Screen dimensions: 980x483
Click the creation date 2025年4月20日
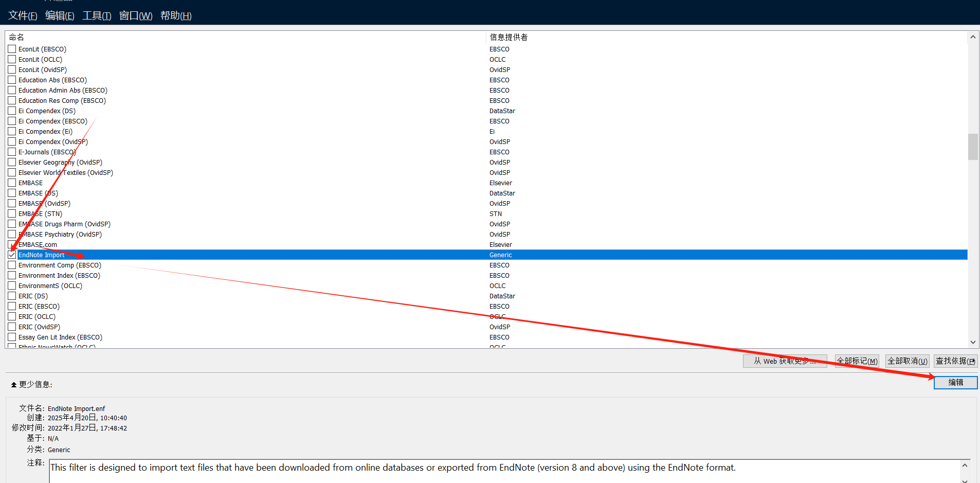pyautogui.click(x=71, y=418)
